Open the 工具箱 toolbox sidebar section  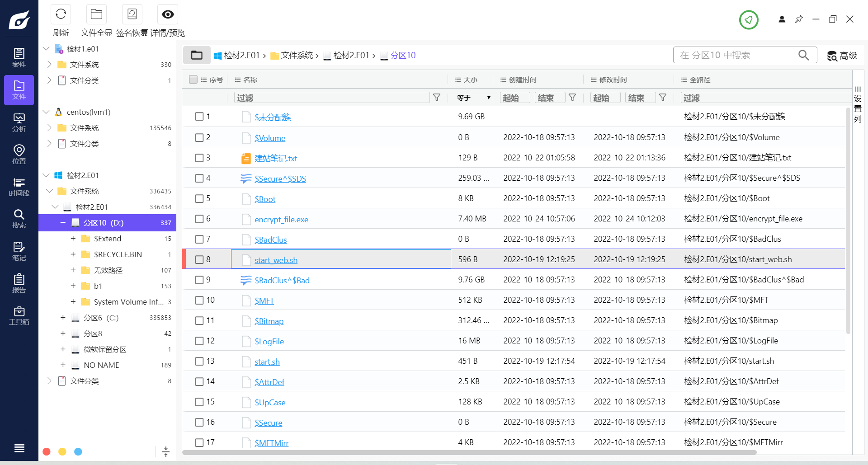coord(19,316)
